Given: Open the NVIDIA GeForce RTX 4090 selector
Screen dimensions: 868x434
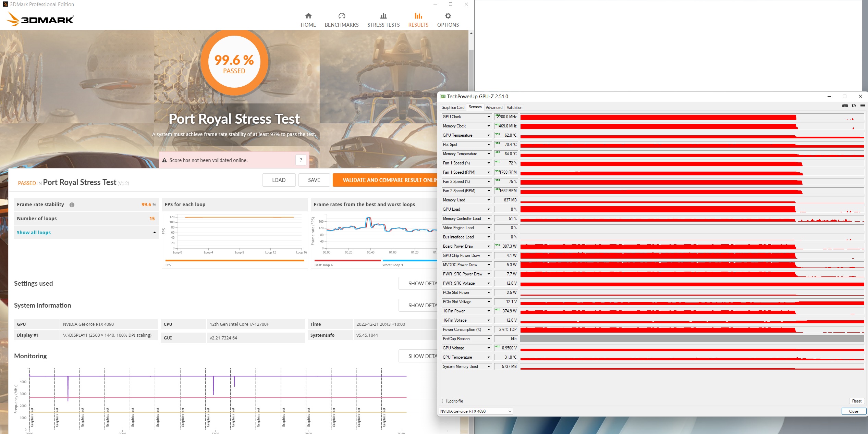Looking at the screenshot, I should pos(476,411).
